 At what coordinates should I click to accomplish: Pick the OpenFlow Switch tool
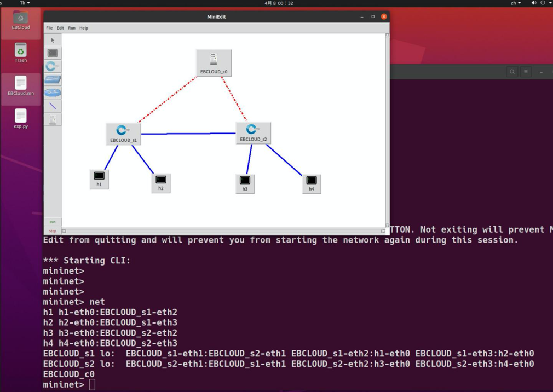(53, 66)
